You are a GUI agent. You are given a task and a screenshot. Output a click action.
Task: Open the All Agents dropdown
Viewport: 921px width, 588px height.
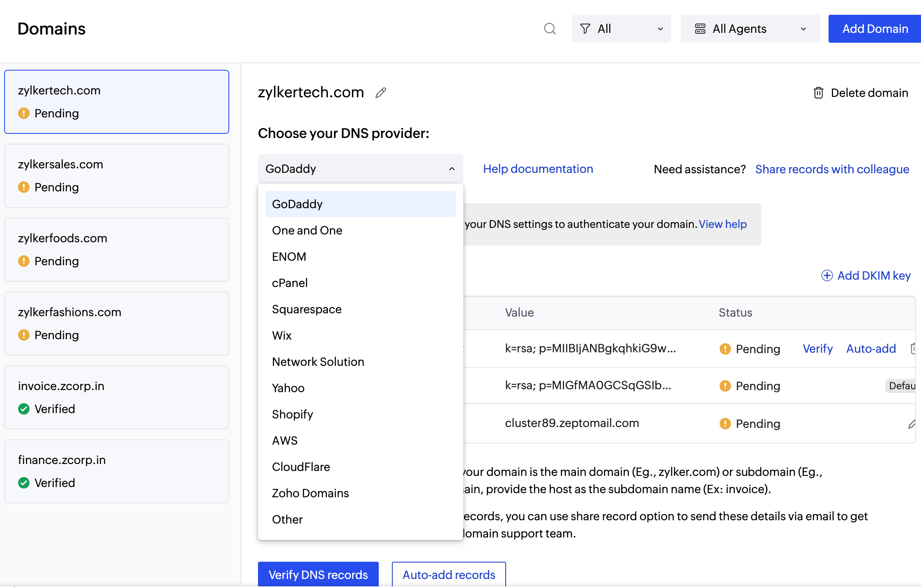[750, 29]
